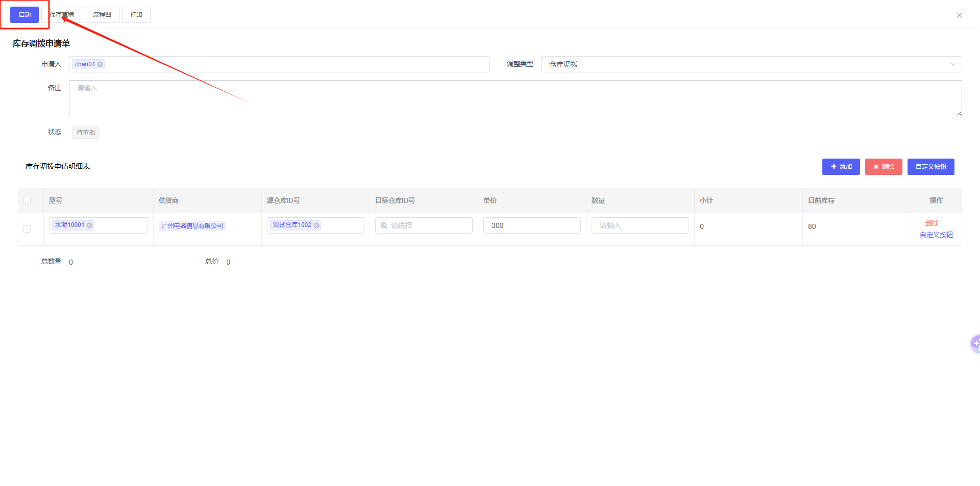Click the red 删除 button above the table
The width and height of the screenshot is (980, 486).
tap(884, 167)
